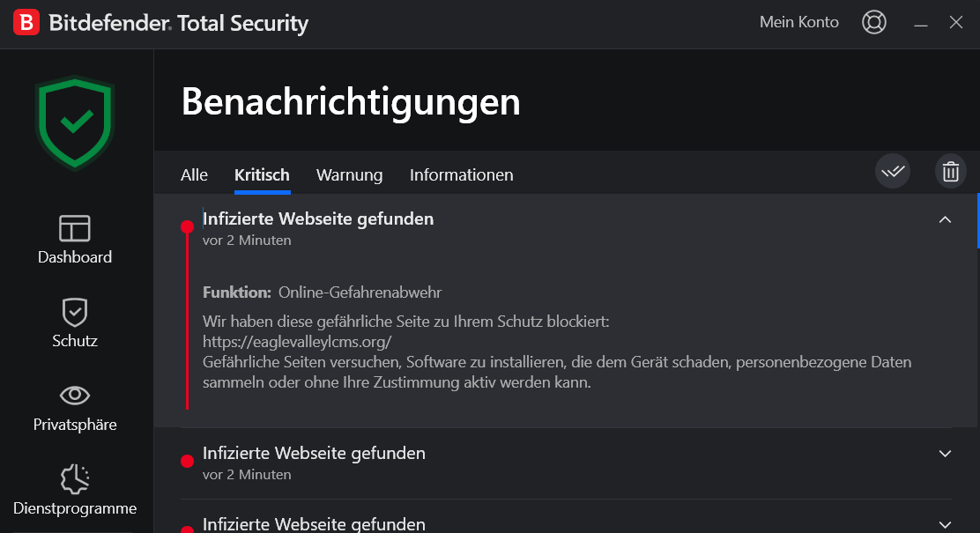
Task: Click the notifications list scrollbar
Action: point(977,221)
